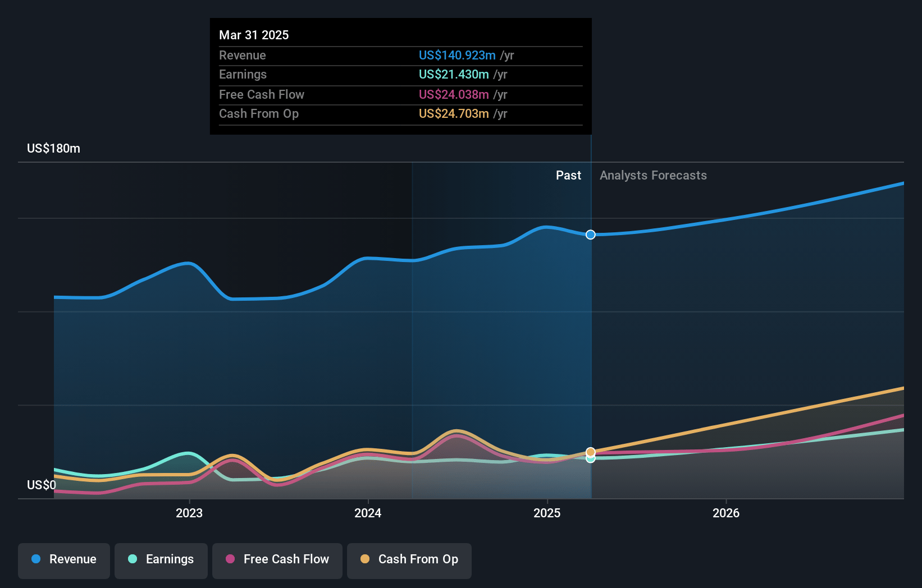Click the US$24.703m cash from op value
This screenshot has width=922, height=588.
click(x=454, y=113)
